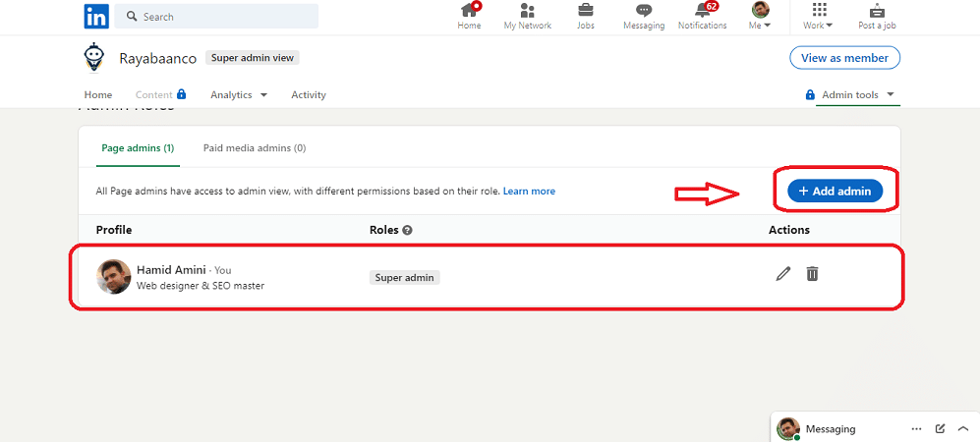This screenshot has width=980, height=442.
Task: Click the Super admin role label
Action: point(405,277)
